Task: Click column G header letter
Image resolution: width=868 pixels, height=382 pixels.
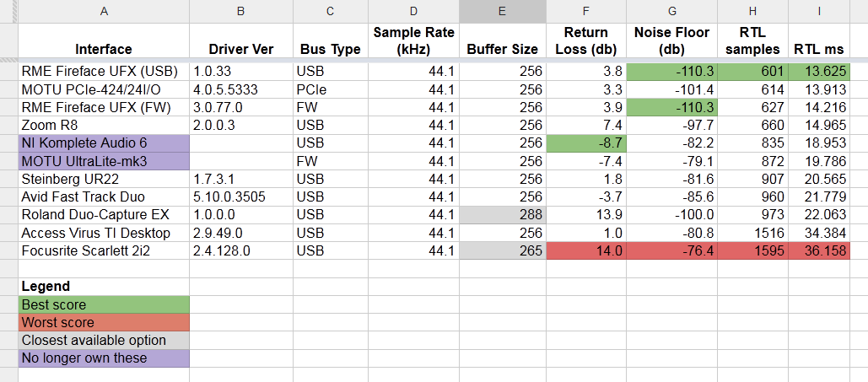Action: coord(671,11)
